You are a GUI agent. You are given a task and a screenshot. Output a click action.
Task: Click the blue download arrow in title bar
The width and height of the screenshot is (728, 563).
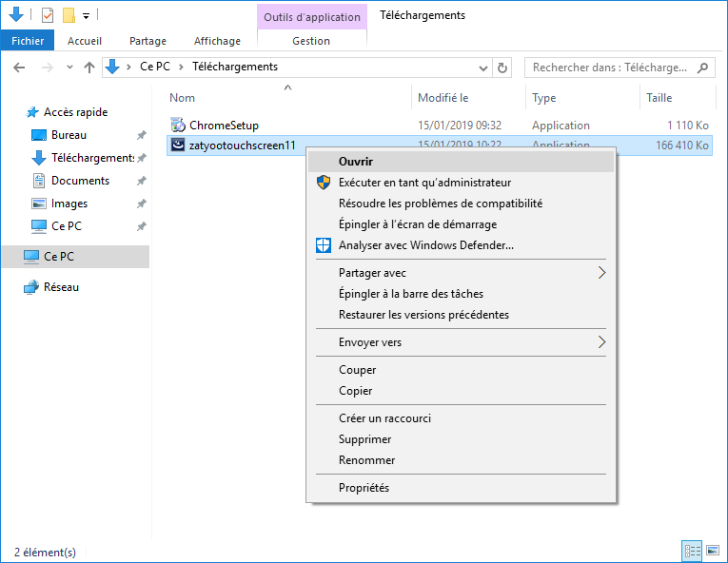16,14
